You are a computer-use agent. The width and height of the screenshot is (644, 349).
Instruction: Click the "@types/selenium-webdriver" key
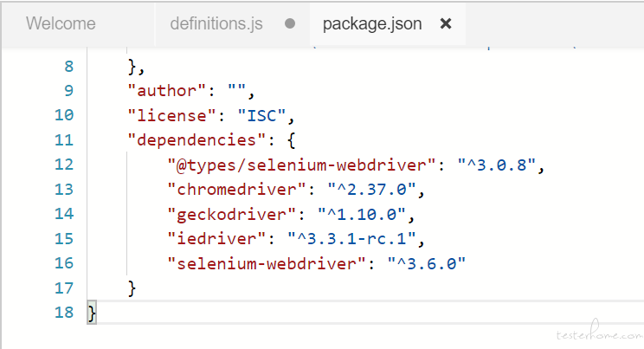tap(302, 165)
